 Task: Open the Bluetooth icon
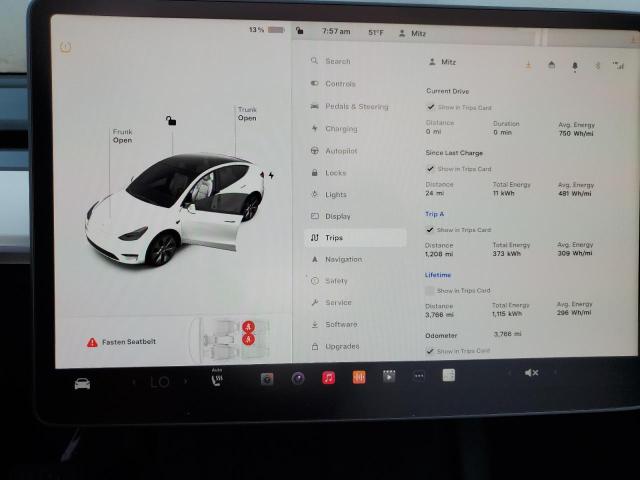coord(598,65)
